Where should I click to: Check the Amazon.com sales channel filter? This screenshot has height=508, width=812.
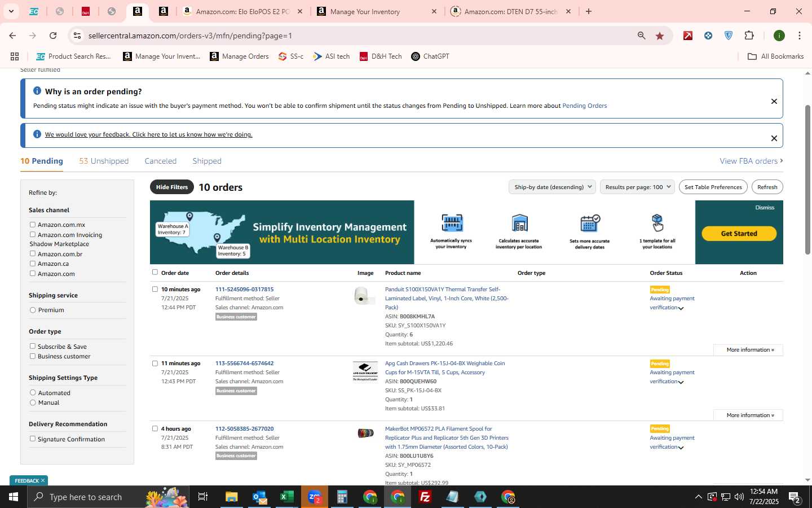pyautogui.click(x=33, y=273)
